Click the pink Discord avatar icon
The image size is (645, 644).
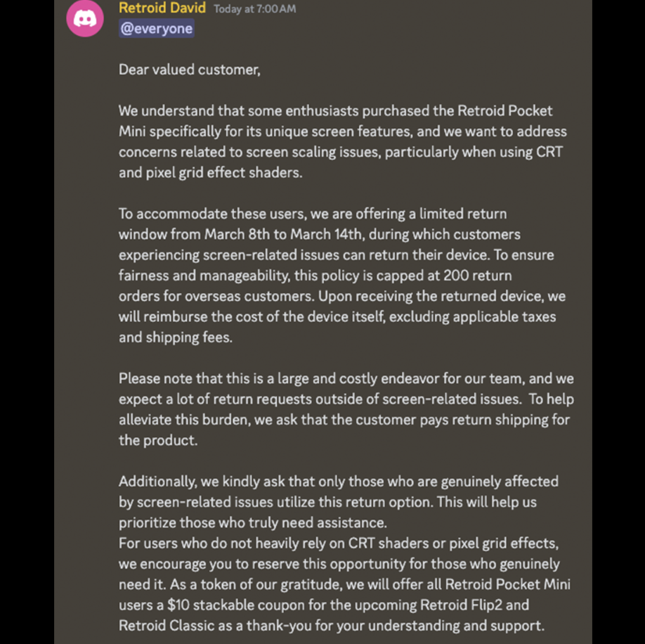pos(85,18)
